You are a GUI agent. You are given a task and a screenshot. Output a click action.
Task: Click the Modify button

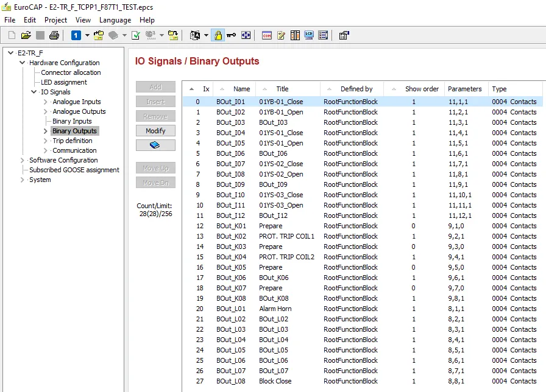point(155,131)
